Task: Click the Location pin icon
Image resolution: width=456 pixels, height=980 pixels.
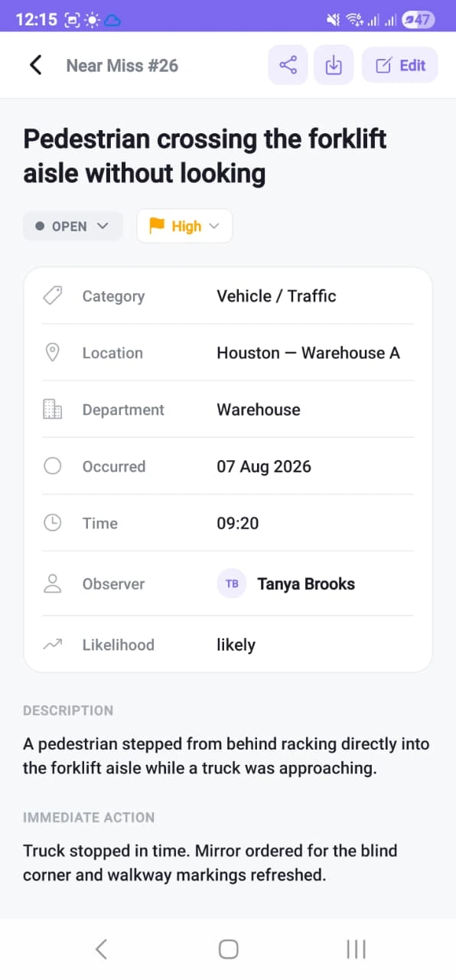Action: 53,353
